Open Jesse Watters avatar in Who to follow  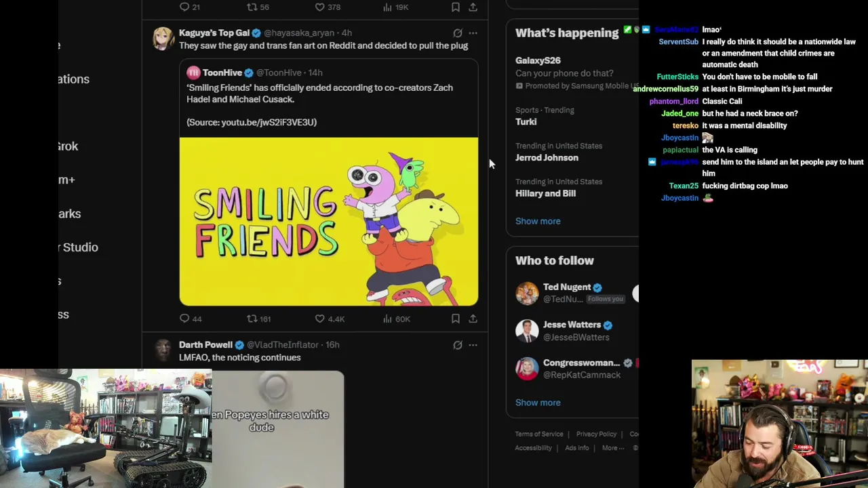tap(527, 331)
